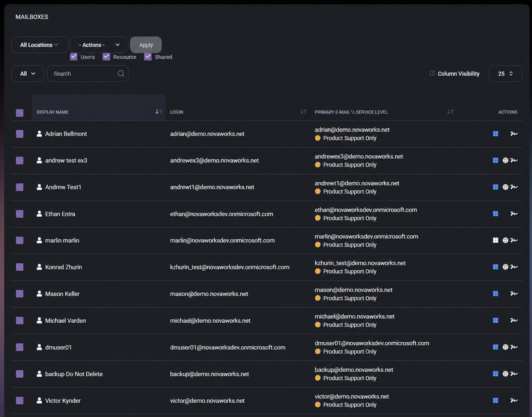Click the Windows icon in Andrew Test1 row

(x=496, y=187)
